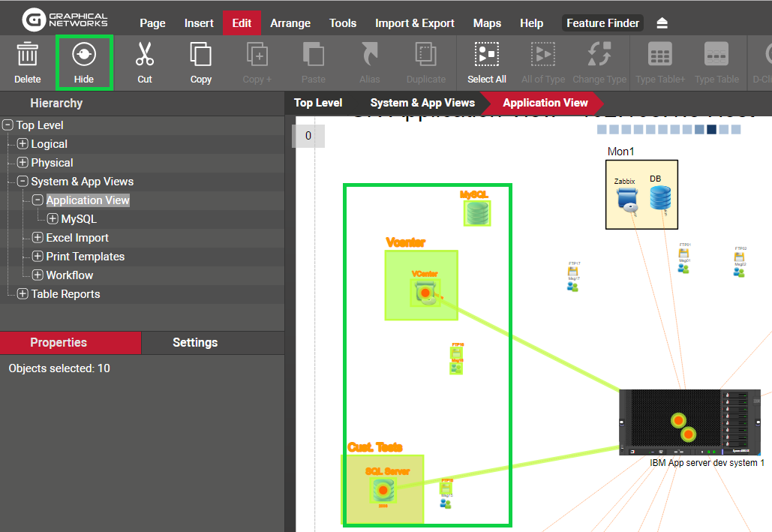This screenshot has height=532, width=772.
Task: Click the Delete trash can icon
Action: pyautogui.click(x=28, y=56)
